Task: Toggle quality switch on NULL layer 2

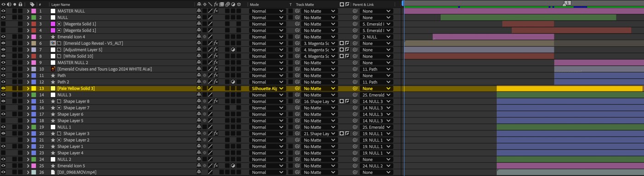Action: point(210,18)
